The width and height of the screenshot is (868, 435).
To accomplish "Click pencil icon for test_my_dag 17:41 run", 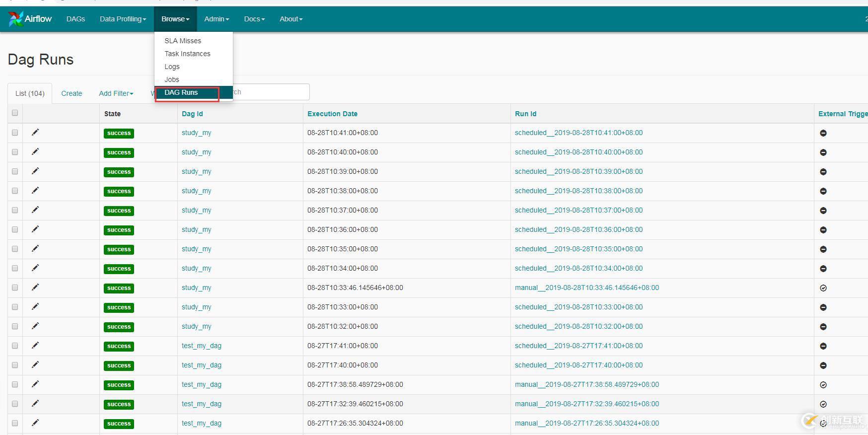I will click(x=35, y=346).
